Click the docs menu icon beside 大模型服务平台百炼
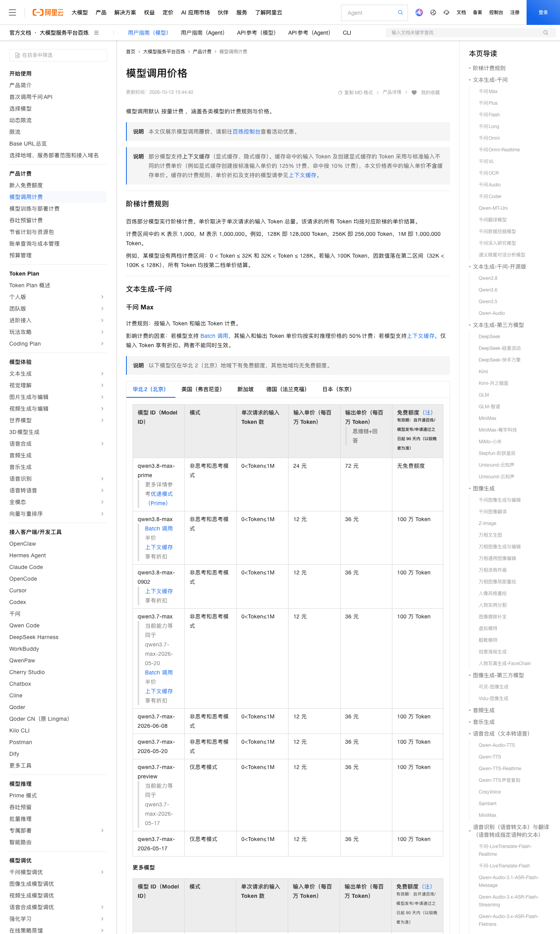Screen dimensions: 560x934 (x=96, y=33)
